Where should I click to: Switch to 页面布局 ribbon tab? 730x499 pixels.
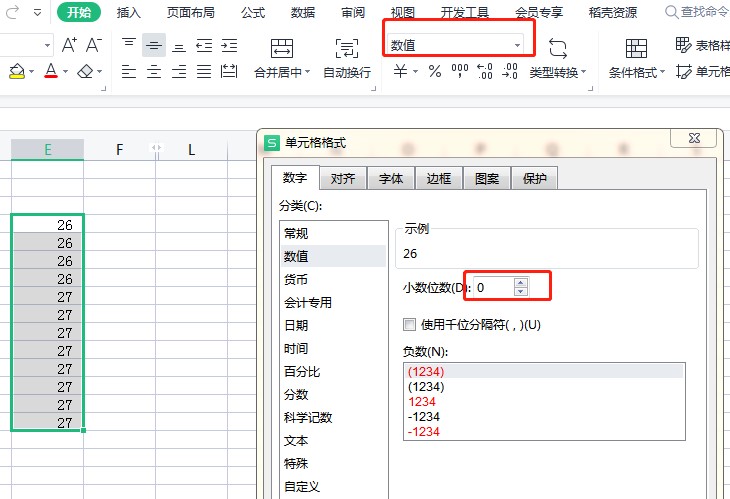[x=191, y=12]
